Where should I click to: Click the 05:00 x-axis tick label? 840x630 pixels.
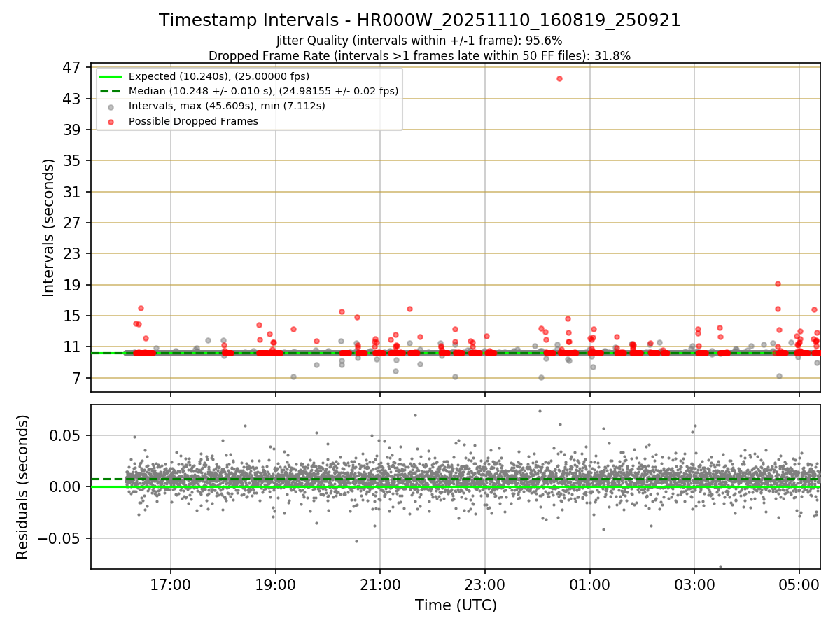coord(799,584)
